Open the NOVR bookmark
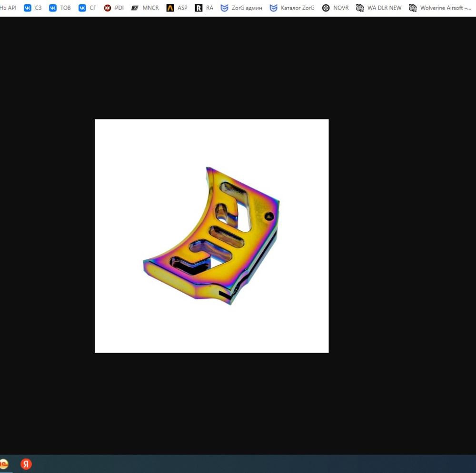 (x=336, y=8)
